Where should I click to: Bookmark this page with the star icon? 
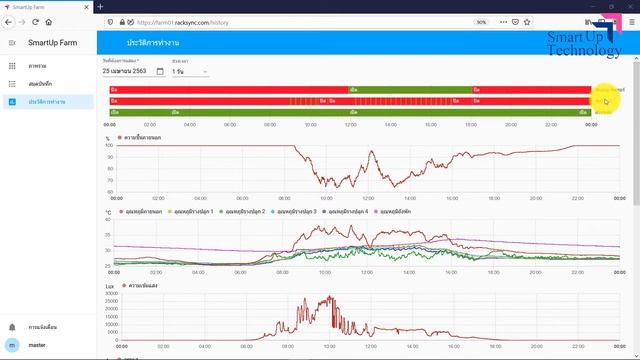(527, 22)
